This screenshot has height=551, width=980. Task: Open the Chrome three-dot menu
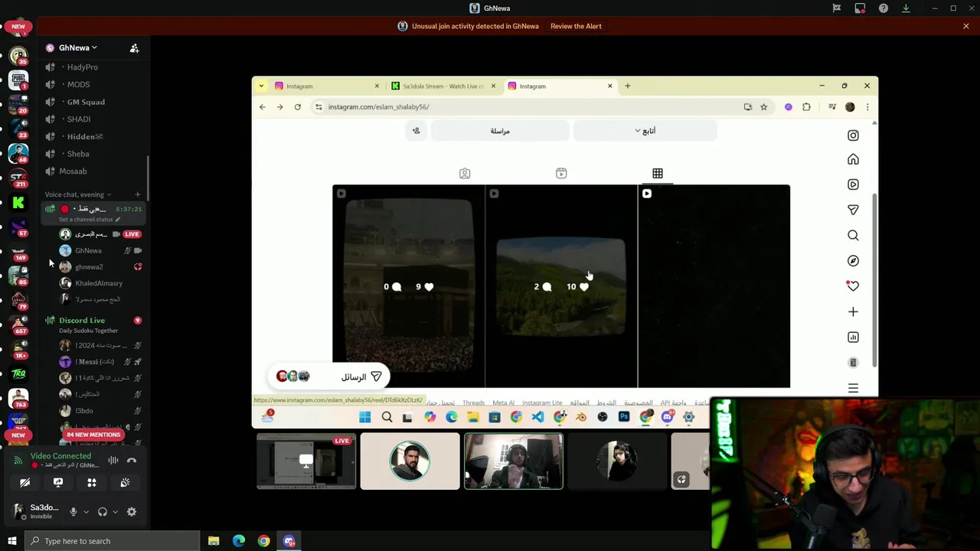pyautogui.click(x=867, y=107)
